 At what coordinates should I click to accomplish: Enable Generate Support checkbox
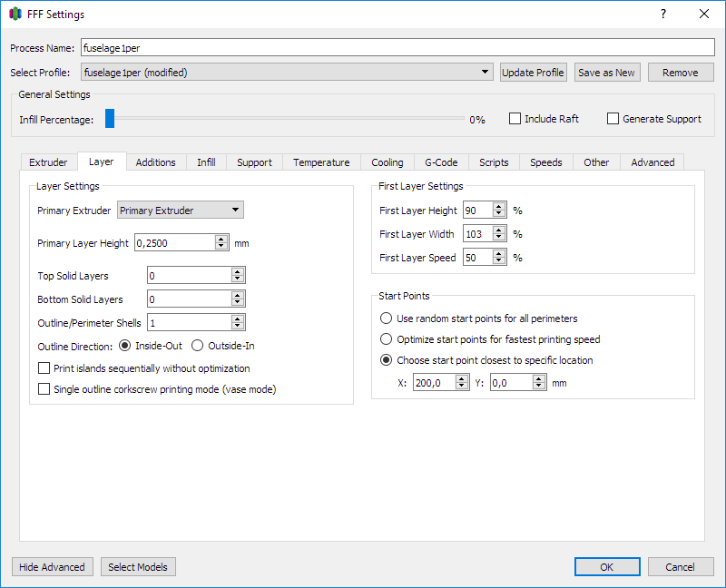[x=613, y=119]
